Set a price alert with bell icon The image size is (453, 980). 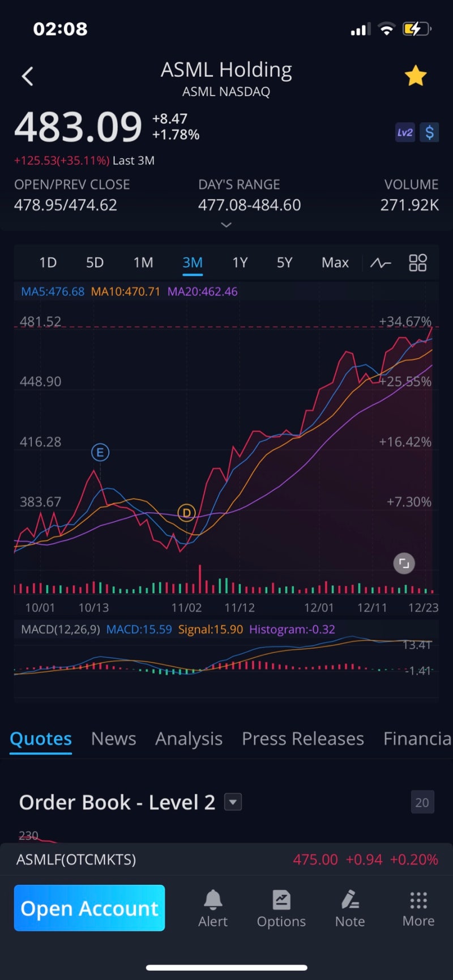coord(213,908)
